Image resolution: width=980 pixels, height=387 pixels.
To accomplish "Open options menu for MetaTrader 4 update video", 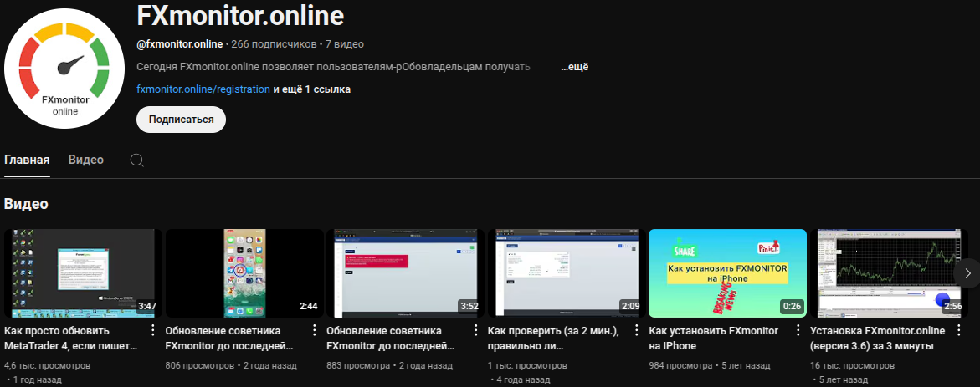I will (152, 330).
